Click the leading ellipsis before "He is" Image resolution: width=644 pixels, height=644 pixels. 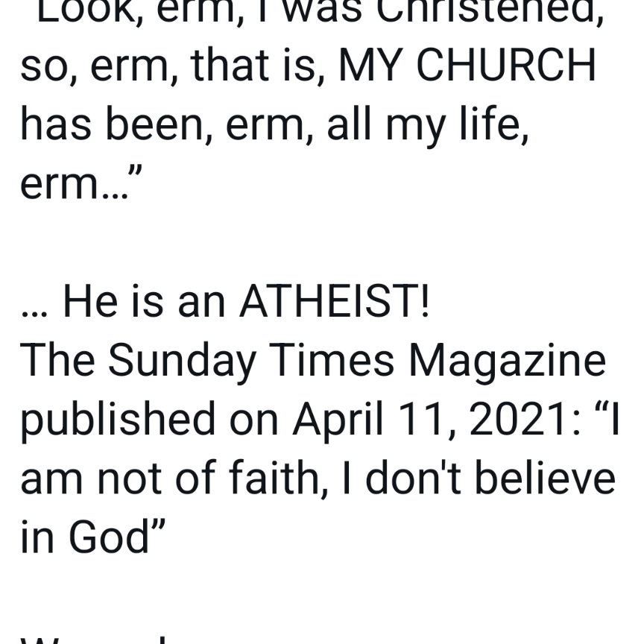tap(34, 314)
